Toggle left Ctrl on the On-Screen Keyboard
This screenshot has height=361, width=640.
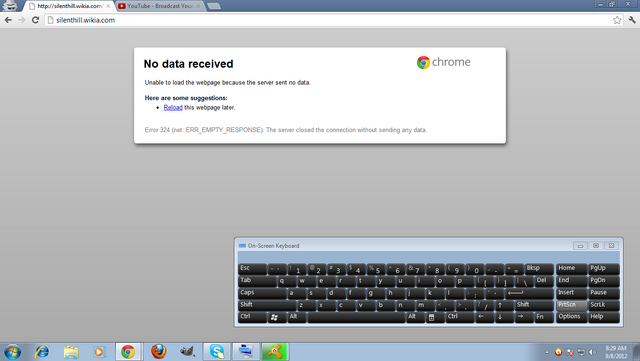(x=252, y=317)
